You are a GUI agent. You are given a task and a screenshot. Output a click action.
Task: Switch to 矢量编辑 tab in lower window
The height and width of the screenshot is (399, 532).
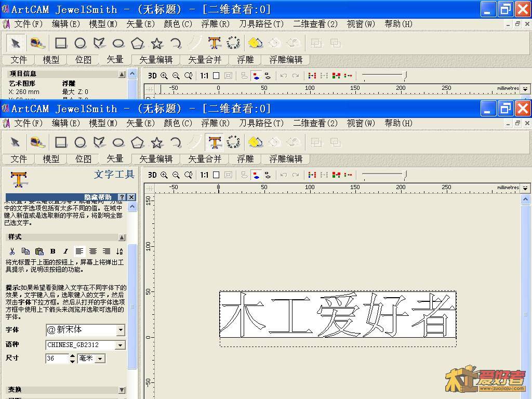pos(156,159)
